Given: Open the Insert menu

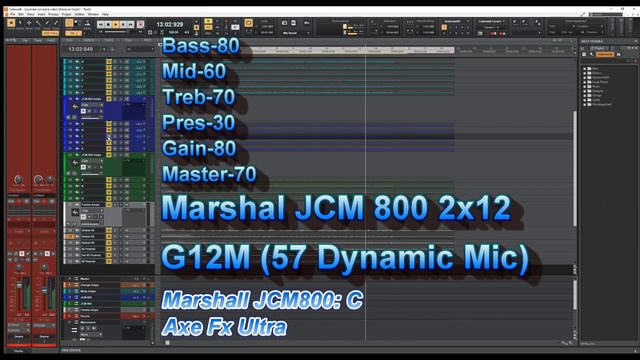Looking at the screenshot, I should (x=41, y=14).
